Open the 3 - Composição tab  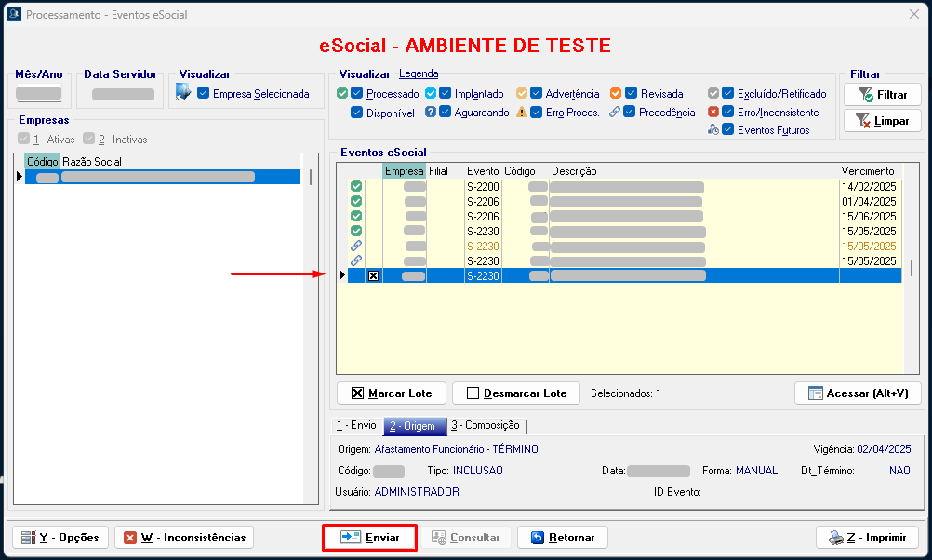tap(486, 425)
